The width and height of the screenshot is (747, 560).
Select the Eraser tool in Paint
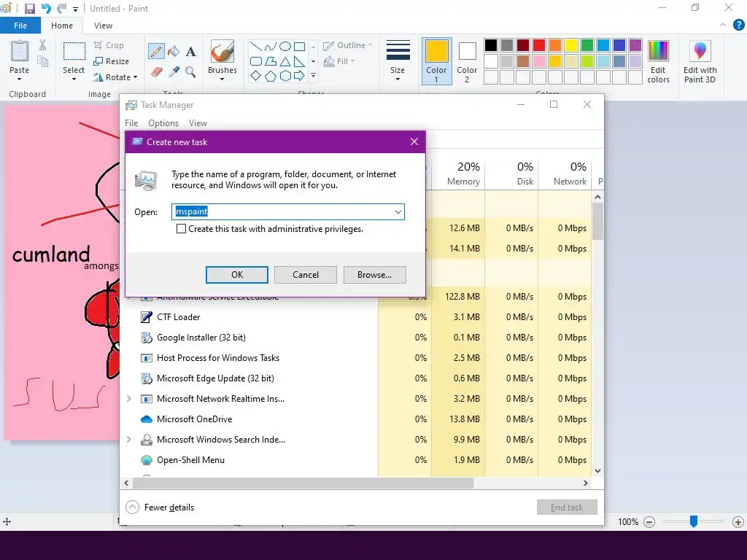click(157, 72)
